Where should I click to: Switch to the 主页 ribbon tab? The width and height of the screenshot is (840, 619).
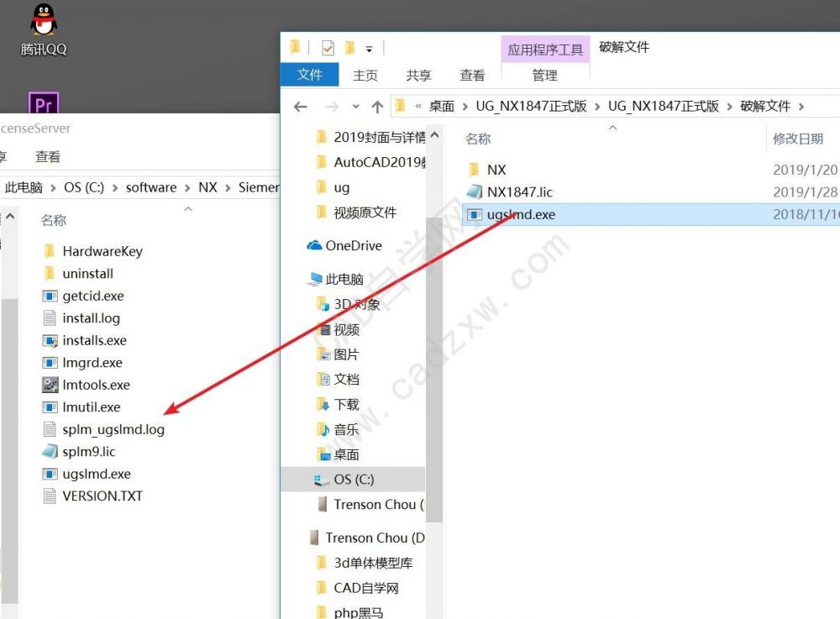[x=365, y=76]
